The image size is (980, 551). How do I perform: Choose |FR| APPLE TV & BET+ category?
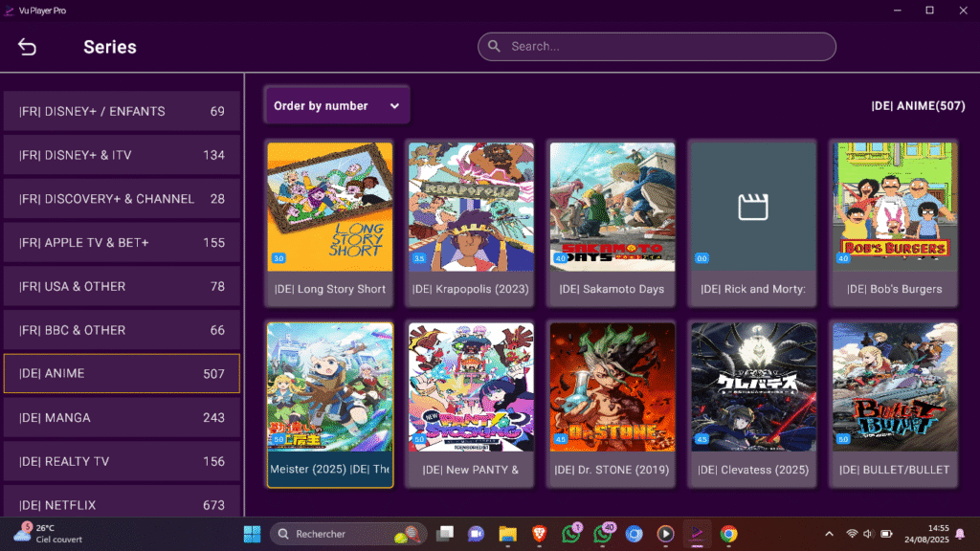[122, 242]
